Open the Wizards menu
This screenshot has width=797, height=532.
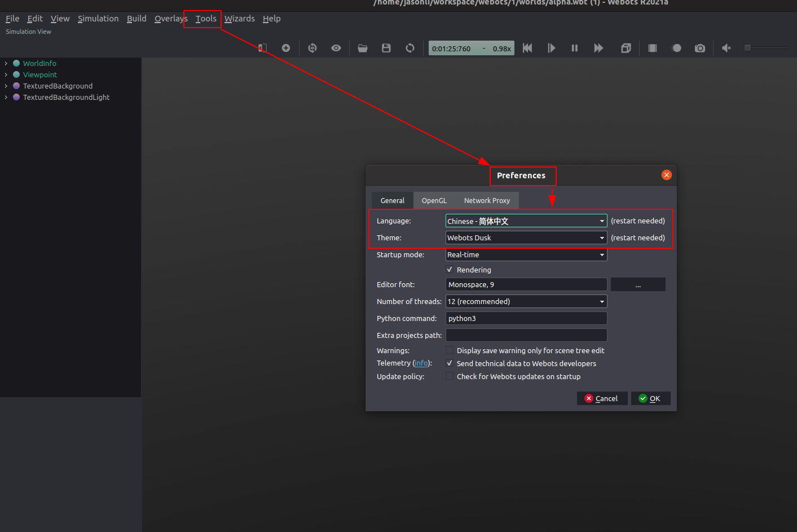coord(240,19)
